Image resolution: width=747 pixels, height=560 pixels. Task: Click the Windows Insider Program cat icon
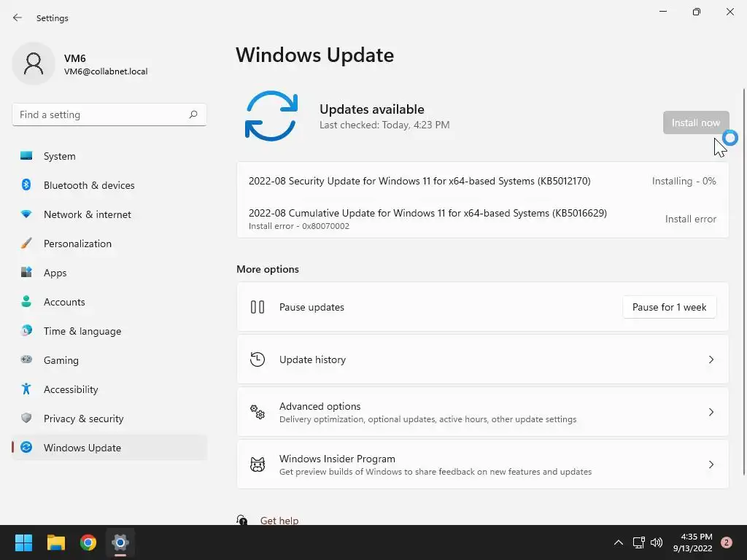pos(258,464)
